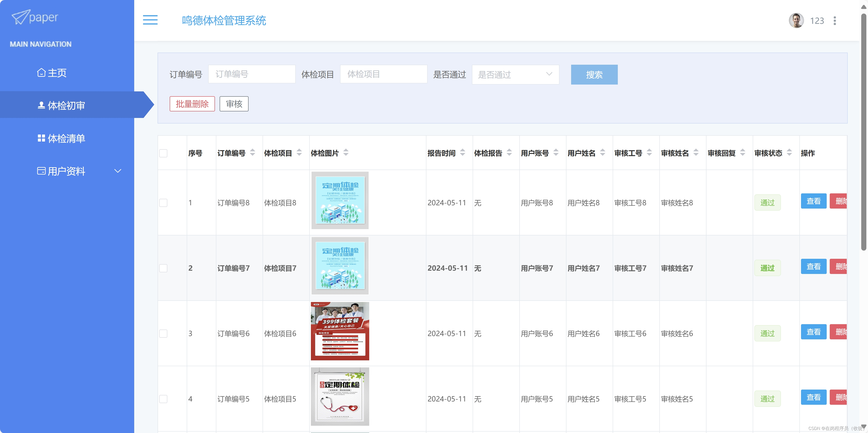This screenshot has width=868, height=433.
Task: Click the 通过 status tag for 订单编号5
Action: click(767, 399)
